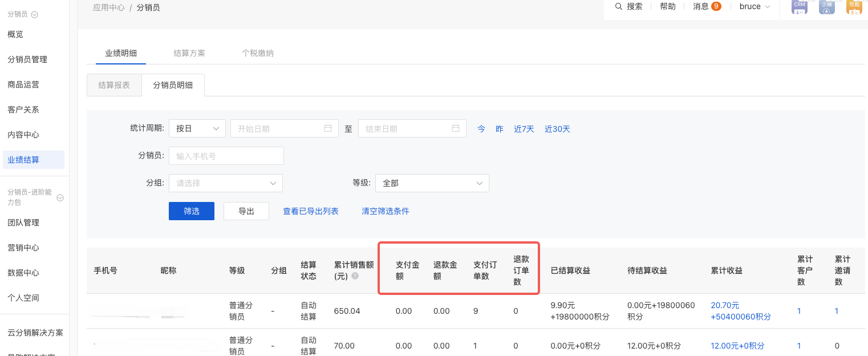Open the 等级 全部 dropdown
The image size is (868, 356).
(432, 183)
